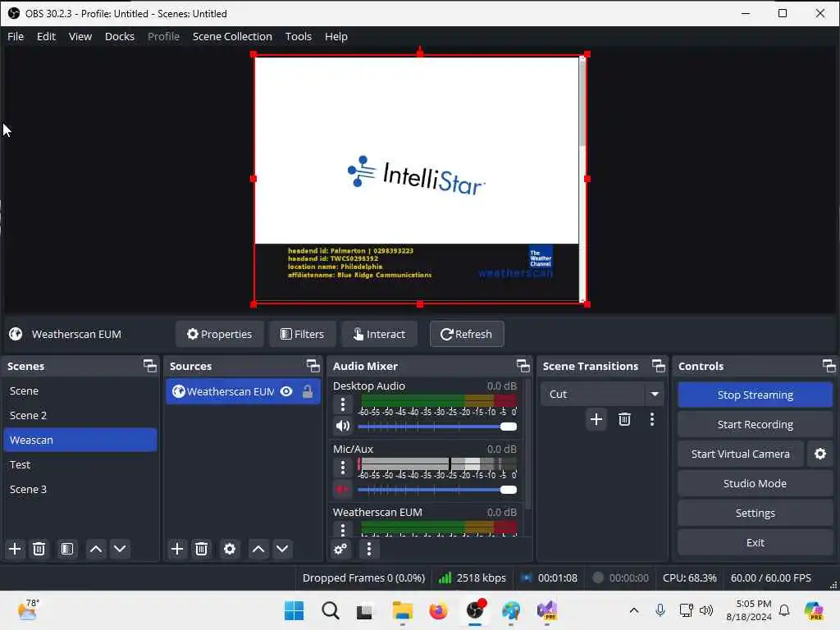
Task: Add a new source with plus icon
Action: (x=177, y=549)
